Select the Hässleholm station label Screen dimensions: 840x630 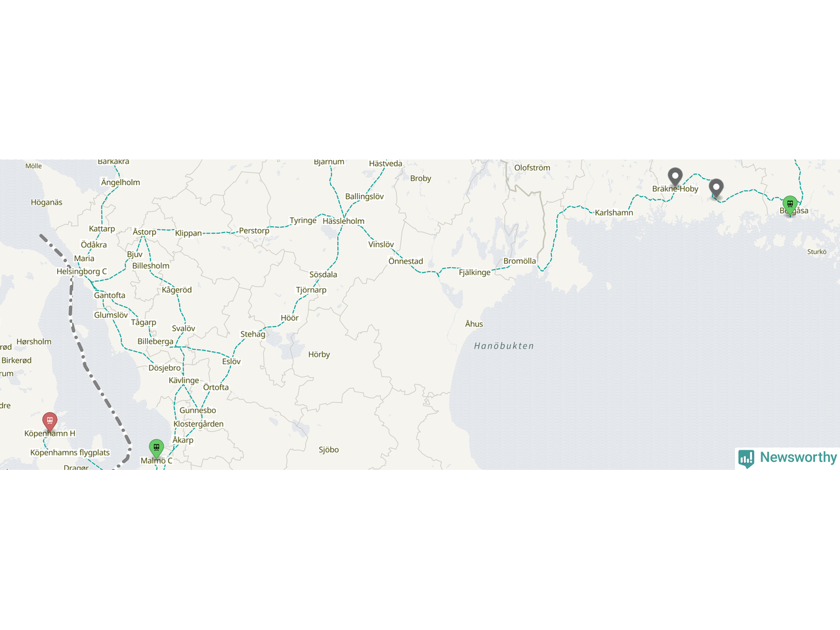[343, 221]
